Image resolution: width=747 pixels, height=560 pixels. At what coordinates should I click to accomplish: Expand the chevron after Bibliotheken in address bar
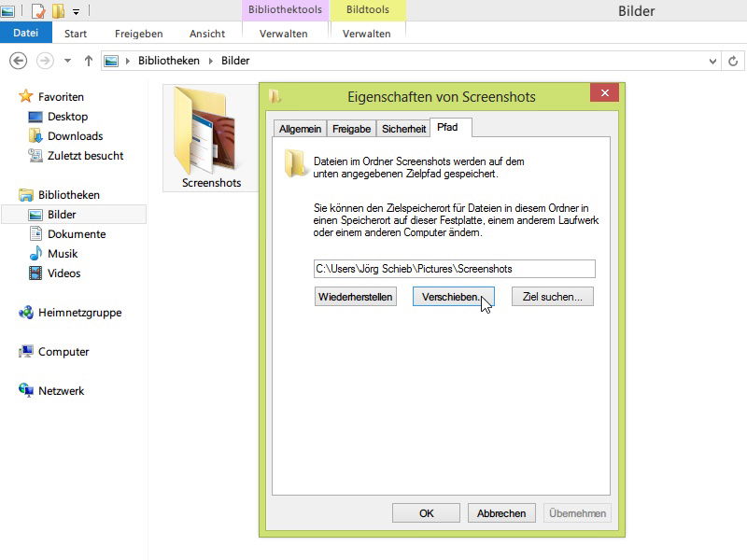pos(210,61)
